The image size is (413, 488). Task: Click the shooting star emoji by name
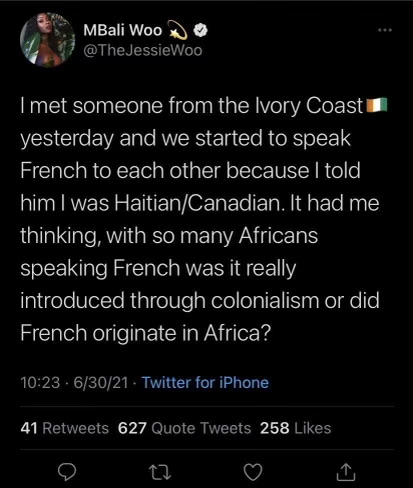pos(177,30)
